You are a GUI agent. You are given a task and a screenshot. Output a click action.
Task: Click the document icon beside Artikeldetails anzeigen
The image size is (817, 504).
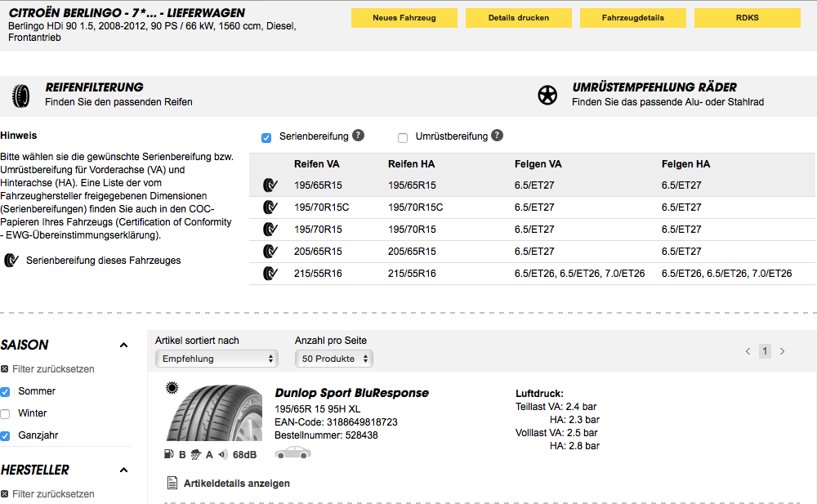point(172,483)
